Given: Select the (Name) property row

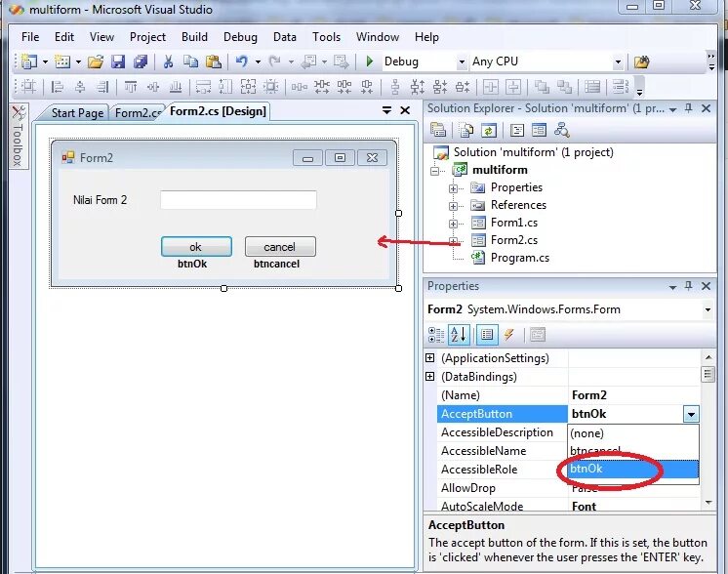Looking at the screenshot, I should pos(569,395).
